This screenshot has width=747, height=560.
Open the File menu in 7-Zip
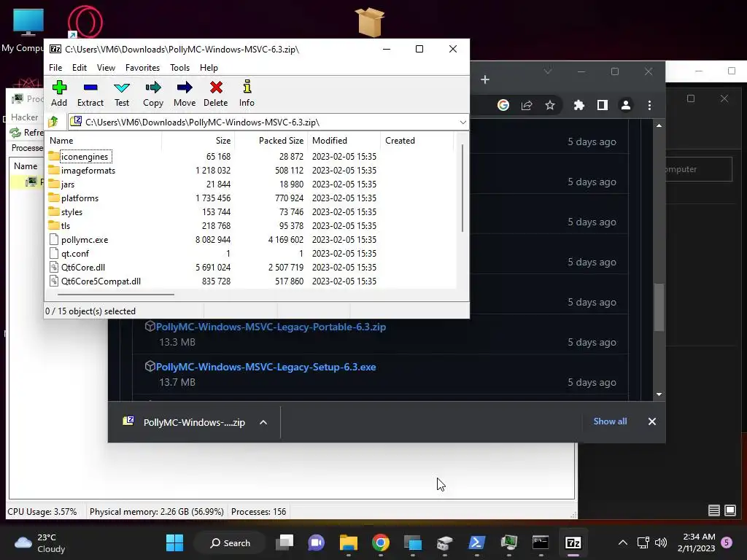pos(55,68)
